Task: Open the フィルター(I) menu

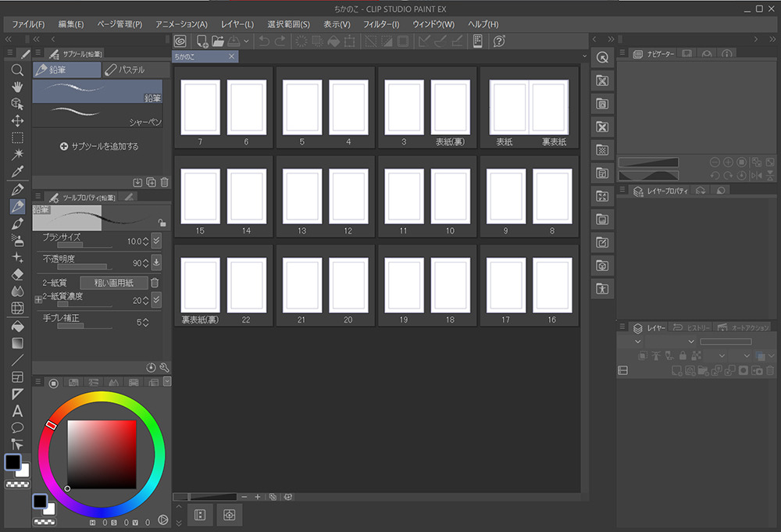Action: coord(381,24)
